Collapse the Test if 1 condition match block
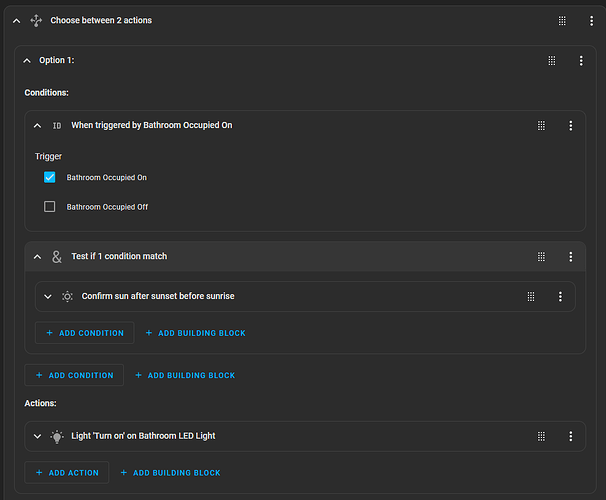This screenshot has height=500, width=606. (x=37, y=257)
